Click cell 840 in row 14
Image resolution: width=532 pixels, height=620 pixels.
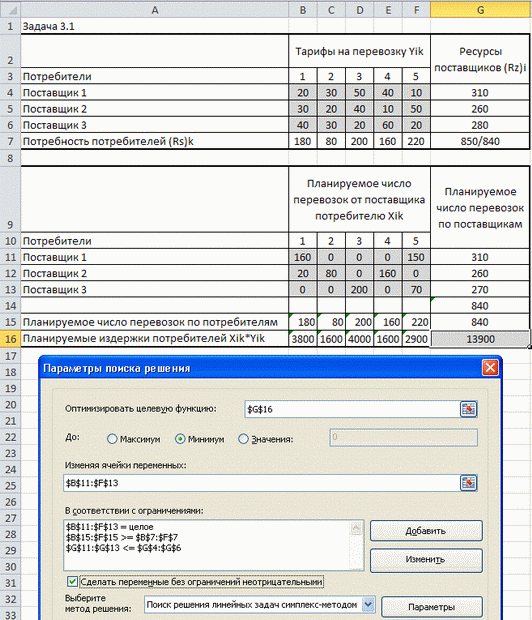tap(480, 306)
